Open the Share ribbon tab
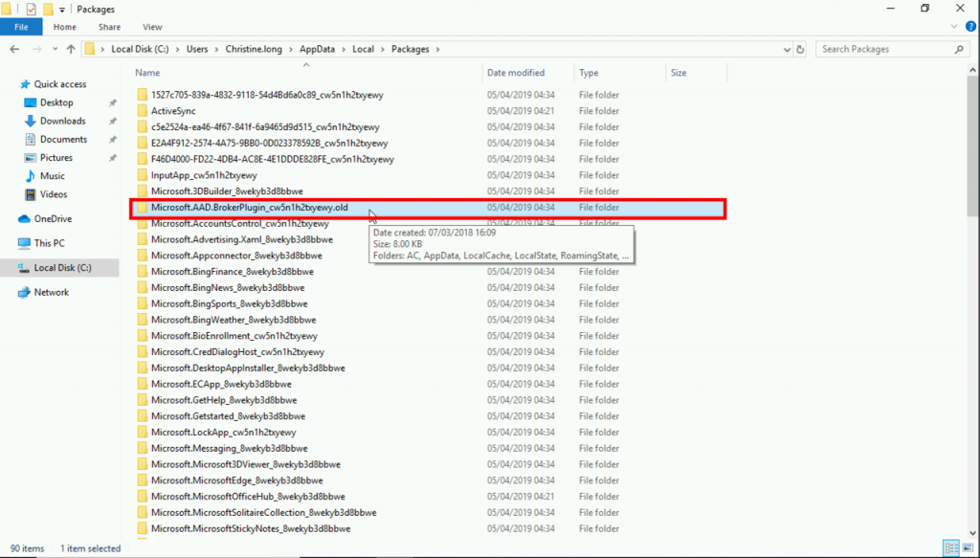The image size is (980, 558). [x=109, y=27]
